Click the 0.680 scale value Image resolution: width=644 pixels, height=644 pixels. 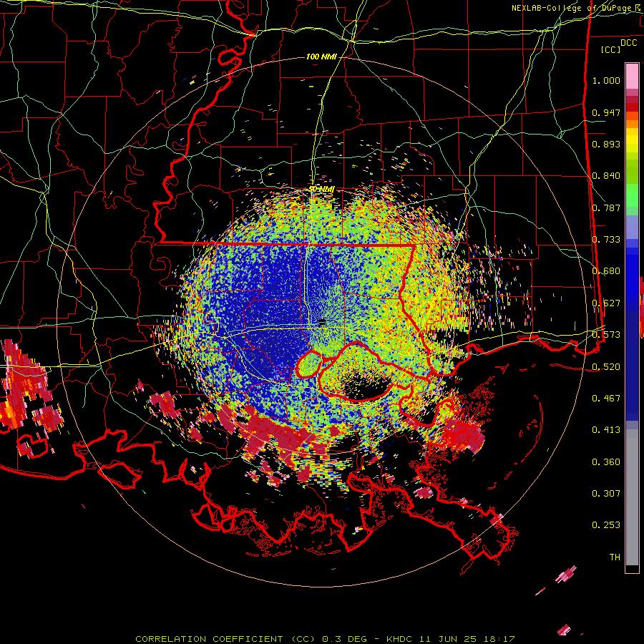coord(606,271)
